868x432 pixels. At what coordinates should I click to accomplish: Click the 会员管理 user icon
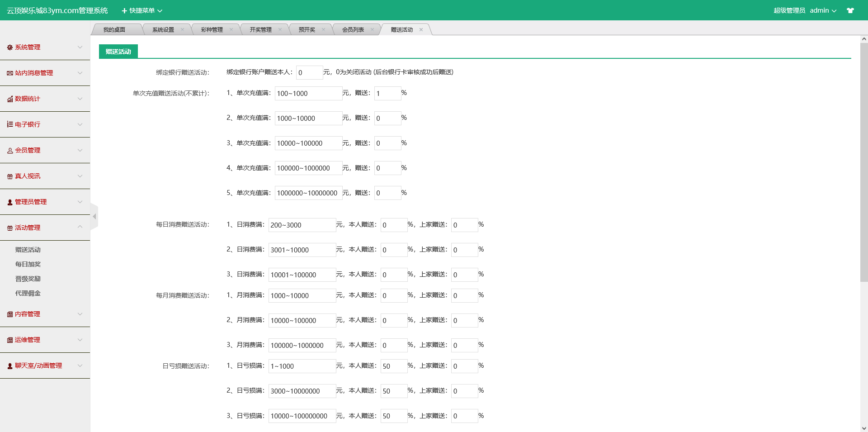tap(9, 151)
